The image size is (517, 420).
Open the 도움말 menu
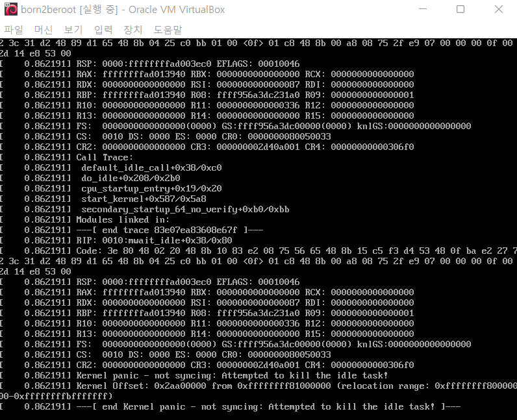pos(168,30)
